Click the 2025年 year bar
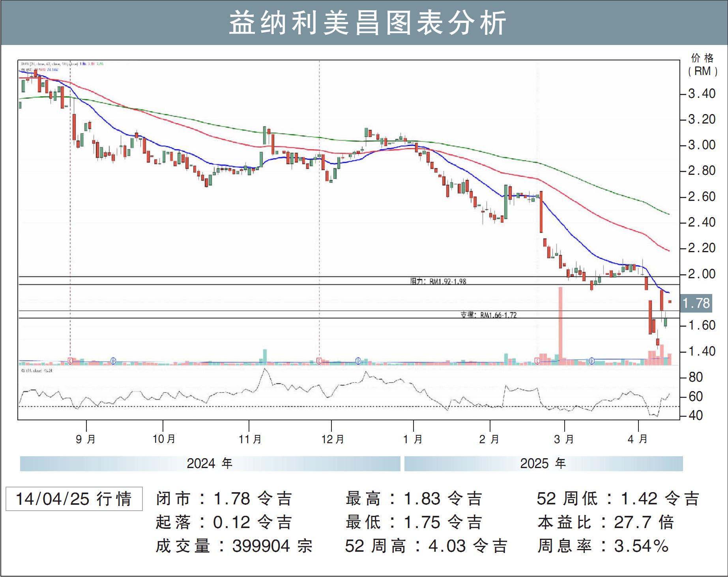Image resolution: width=728 pixels, height=577 pixels. coord(543,463)
